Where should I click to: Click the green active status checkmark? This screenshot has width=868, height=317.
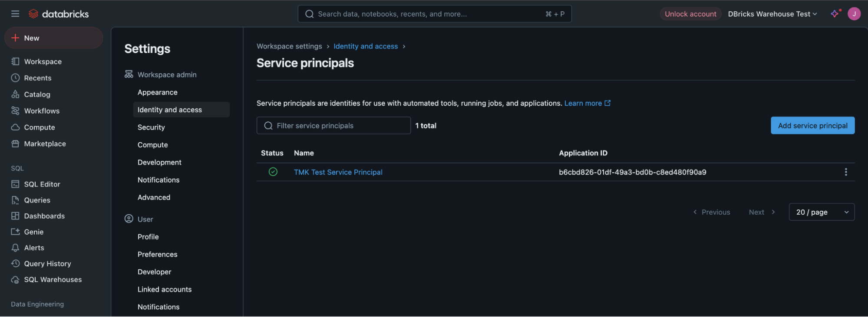[x=273, y=172]
